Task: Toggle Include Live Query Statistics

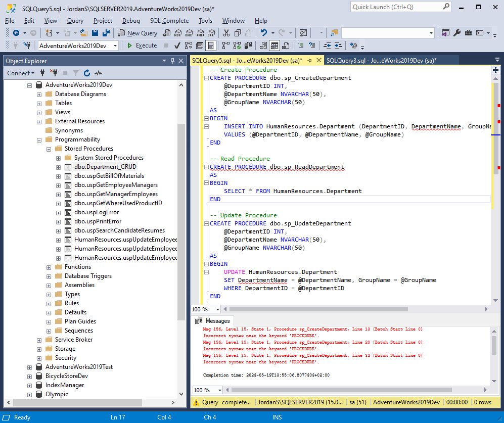Action: (x=237, y=45)
